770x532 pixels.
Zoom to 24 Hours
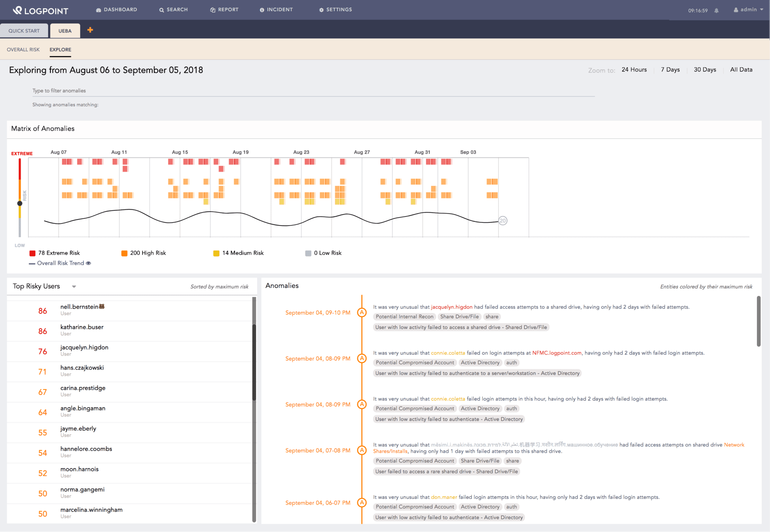pos(634,70)
